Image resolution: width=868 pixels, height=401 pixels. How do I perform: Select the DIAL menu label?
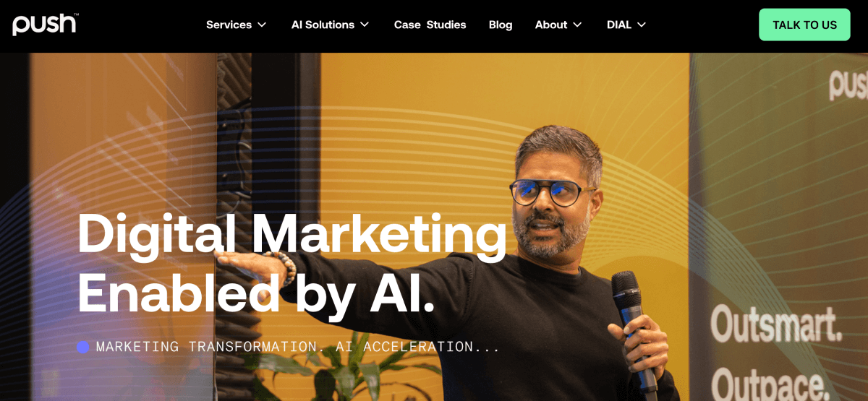click(x=619, y=25)
